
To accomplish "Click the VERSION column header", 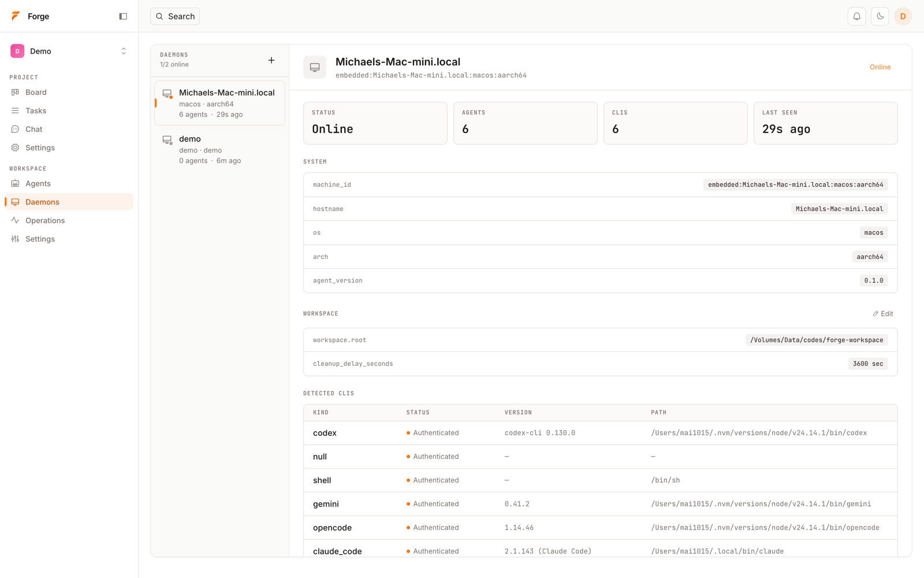I will click(518, 413).
